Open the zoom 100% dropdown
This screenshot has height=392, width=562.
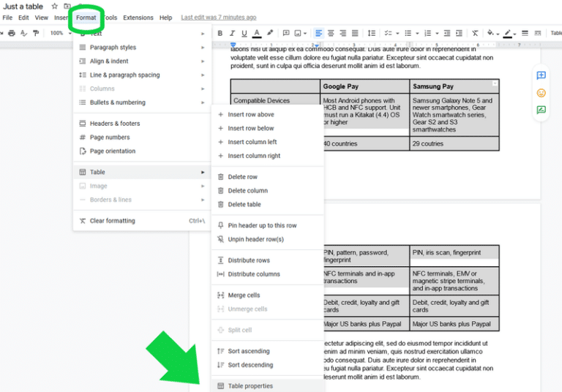pyautogui.click(x=60, y=33)
